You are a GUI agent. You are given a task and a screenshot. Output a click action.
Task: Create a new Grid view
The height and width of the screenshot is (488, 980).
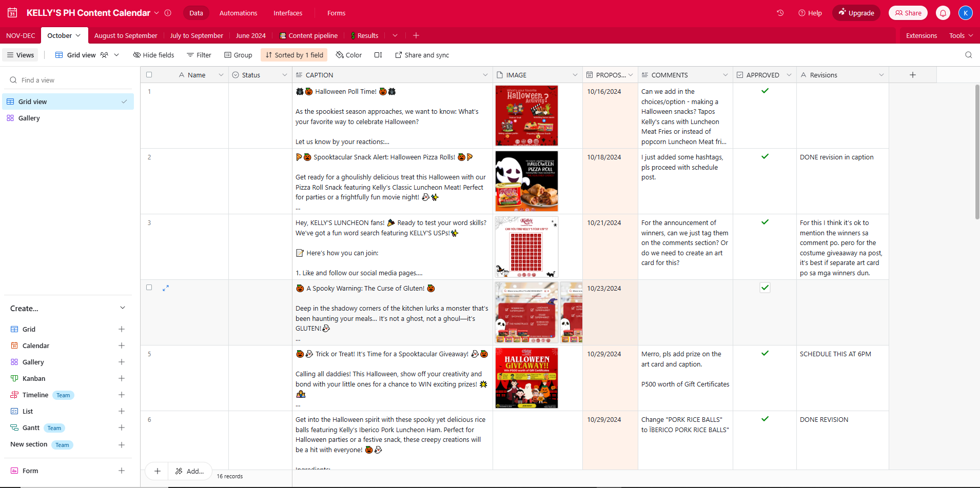pos(122,329)
